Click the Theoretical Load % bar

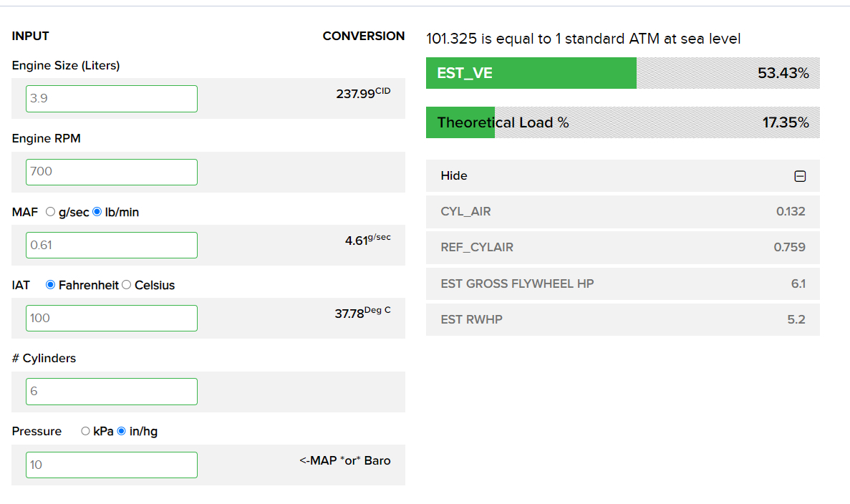click(622, 122)
